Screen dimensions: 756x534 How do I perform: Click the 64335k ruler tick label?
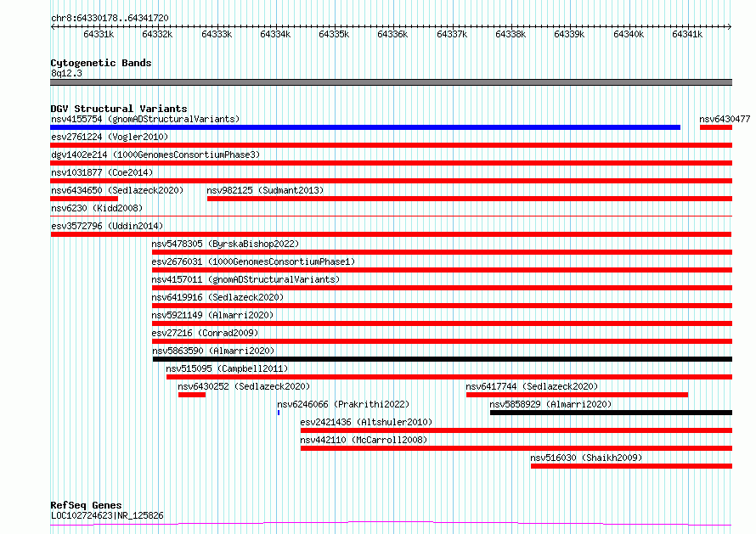[334, 34]
